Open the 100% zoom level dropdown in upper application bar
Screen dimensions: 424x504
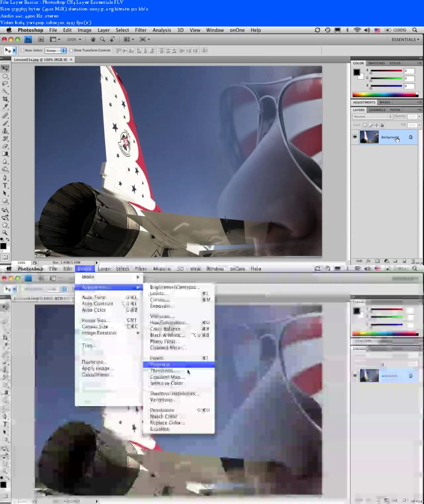point(74,39)
